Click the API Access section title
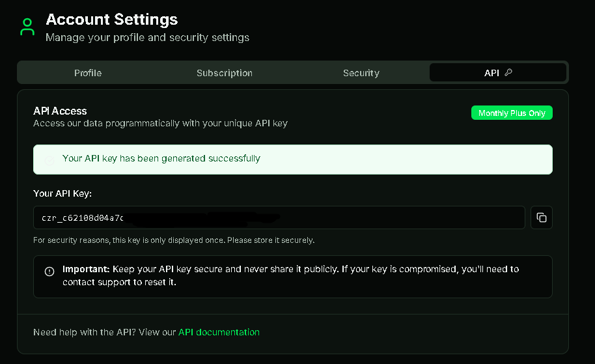This screenshot has width=595, height=364. pos(60,111)
